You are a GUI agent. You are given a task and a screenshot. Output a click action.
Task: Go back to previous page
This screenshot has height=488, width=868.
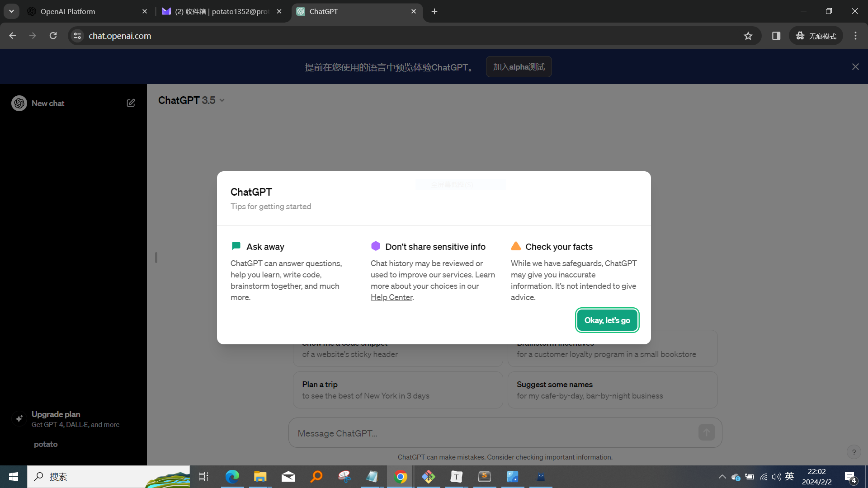coord(12,36)
